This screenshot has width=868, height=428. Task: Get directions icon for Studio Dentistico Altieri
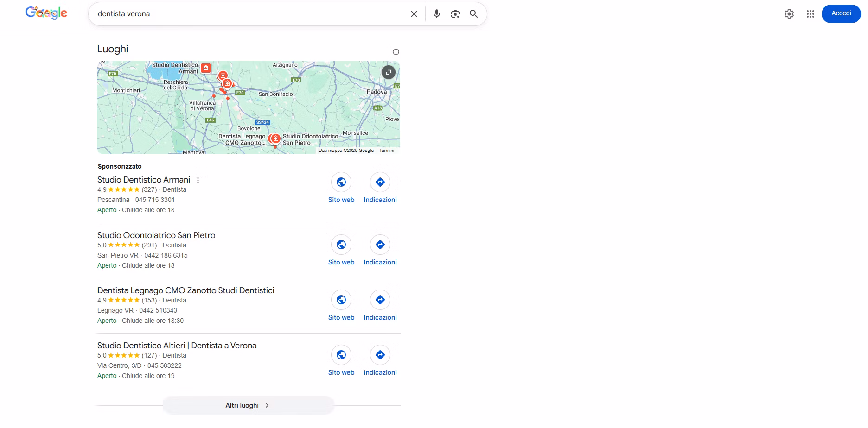point(380,355)
